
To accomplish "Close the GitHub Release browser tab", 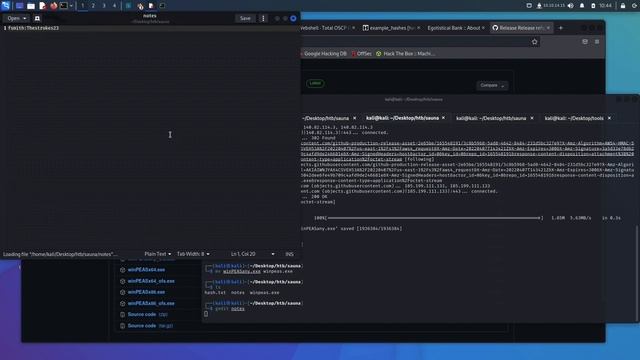I will [x=548, y=28].
